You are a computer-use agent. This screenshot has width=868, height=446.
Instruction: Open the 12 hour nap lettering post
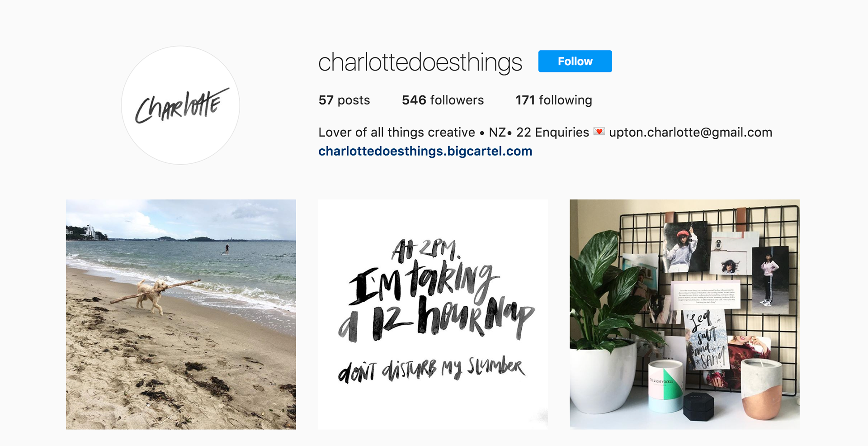[x=433, y=314]
